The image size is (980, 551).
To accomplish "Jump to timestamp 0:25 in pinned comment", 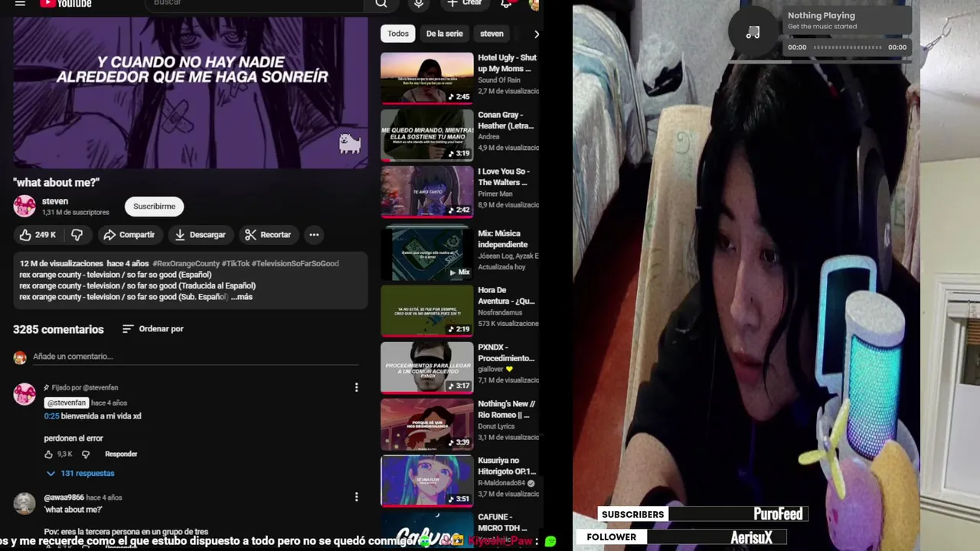I will [x=51, y=416].
